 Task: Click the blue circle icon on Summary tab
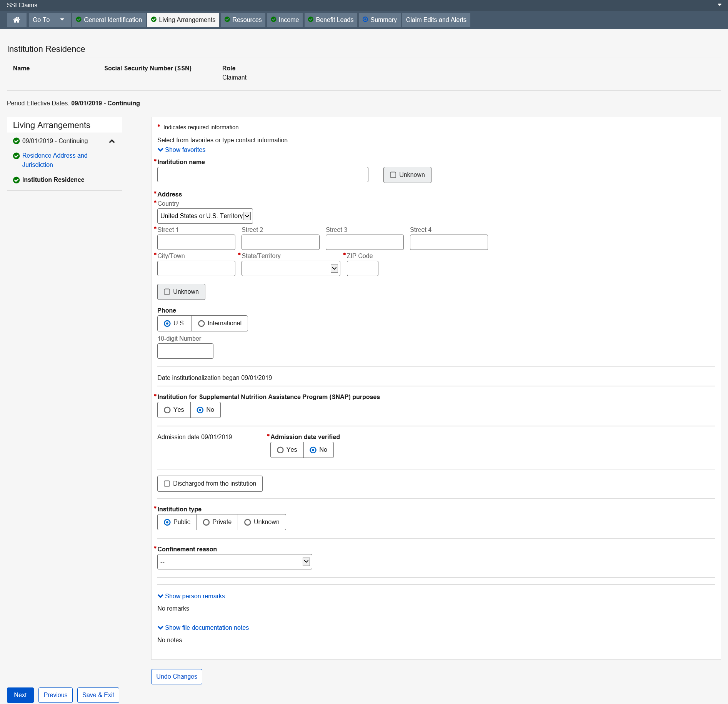(365, 20)
